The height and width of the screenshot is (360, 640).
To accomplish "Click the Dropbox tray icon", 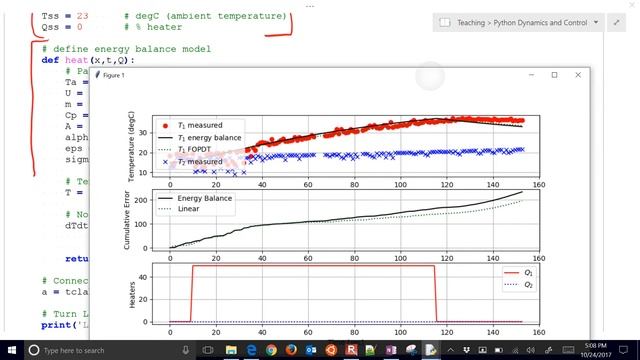I will point(467,350).
